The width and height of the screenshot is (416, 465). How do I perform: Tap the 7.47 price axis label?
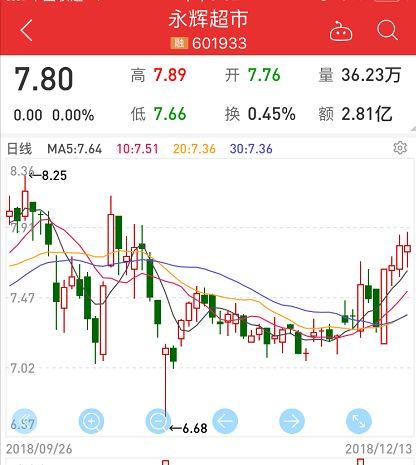[22, 298]
